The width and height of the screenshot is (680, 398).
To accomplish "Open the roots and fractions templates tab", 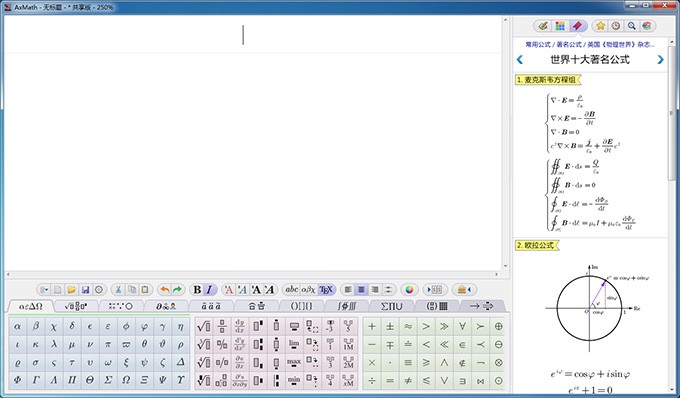I will click(x=76, y=306).
